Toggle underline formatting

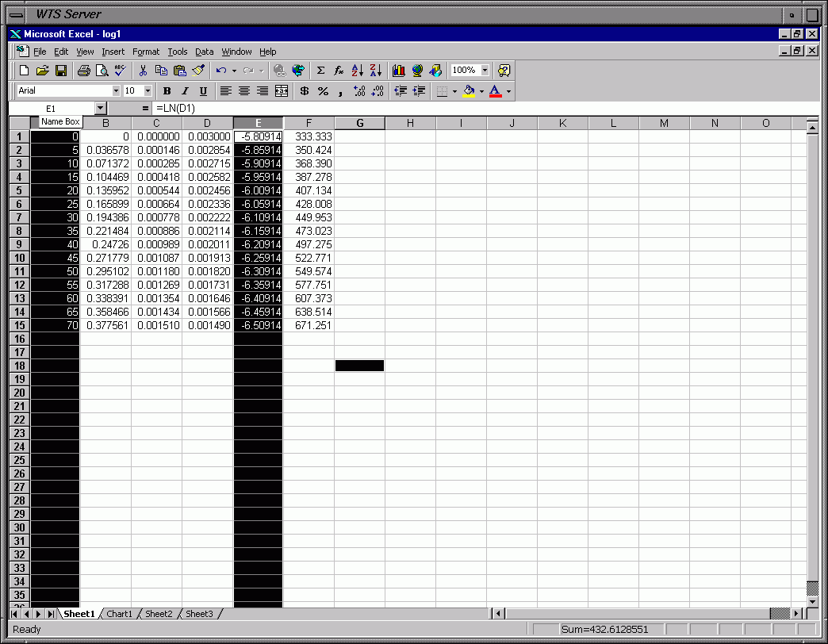point(201,90)
